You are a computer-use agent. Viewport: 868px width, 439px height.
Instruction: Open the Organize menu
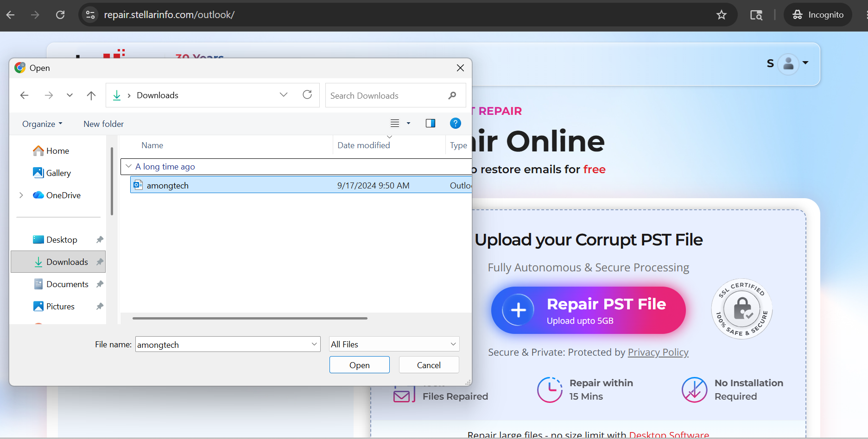(42, 124)
